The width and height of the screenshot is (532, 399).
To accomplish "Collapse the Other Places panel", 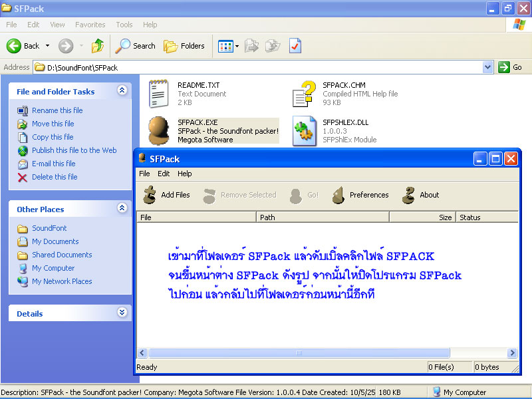I will coord(122,208).
